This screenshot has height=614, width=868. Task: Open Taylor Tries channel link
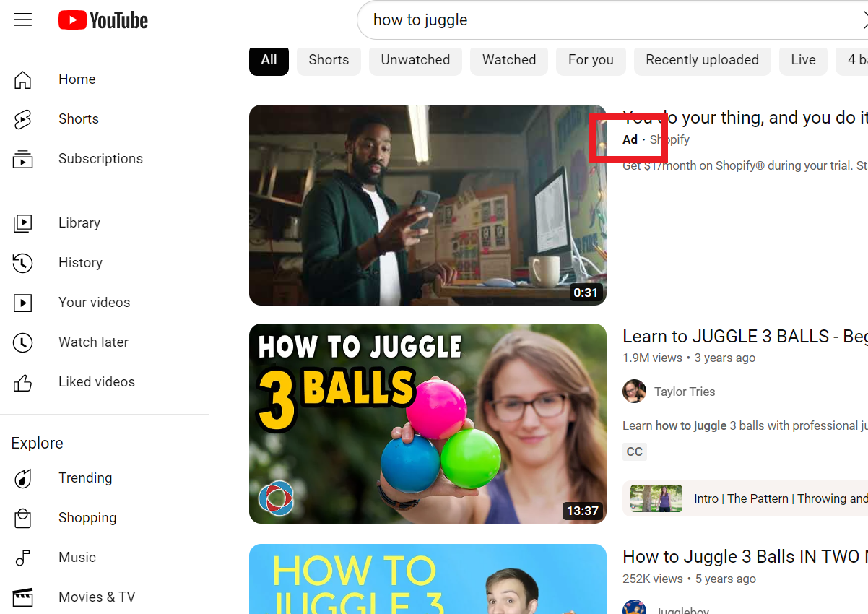tap(684, 392)
